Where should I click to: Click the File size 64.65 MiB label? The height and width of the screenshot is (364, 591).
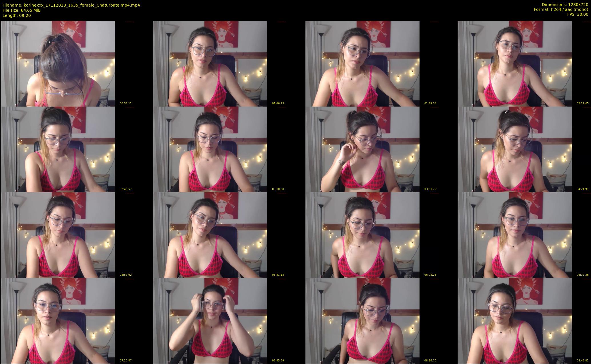click(x=22, y=10)
